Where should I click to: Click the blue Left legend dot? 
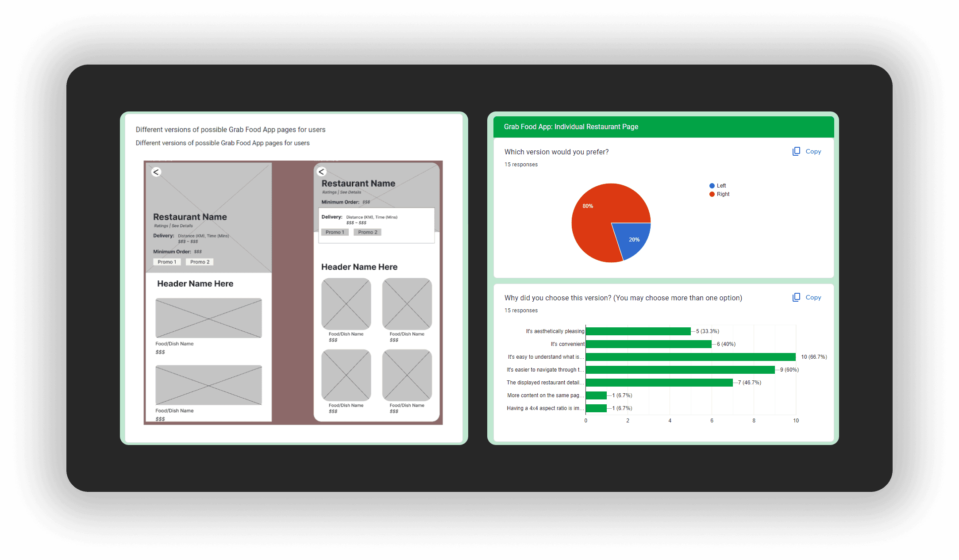[x=712, y=186]
